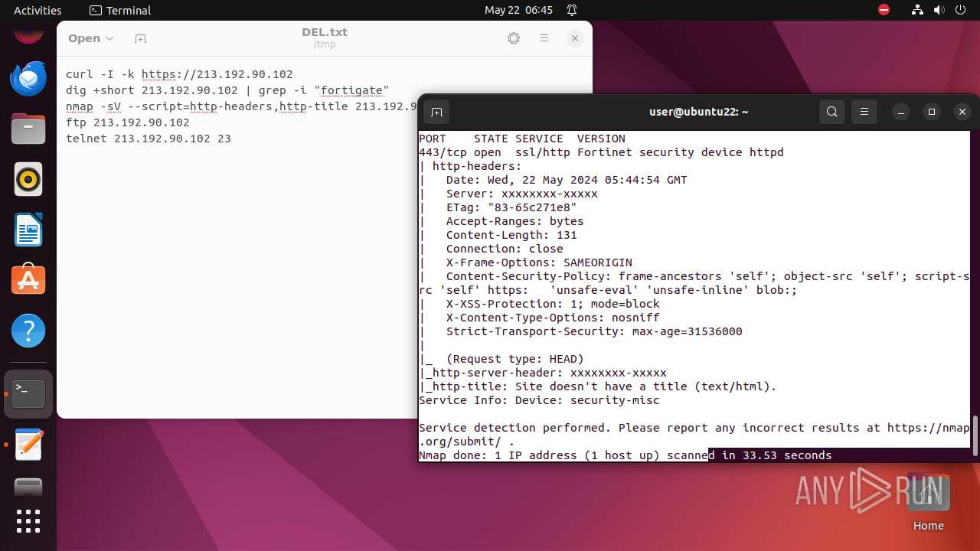
Task: Open Ubuntu Software store from dock
Action: pyautogui.click(x=28, y=281)
